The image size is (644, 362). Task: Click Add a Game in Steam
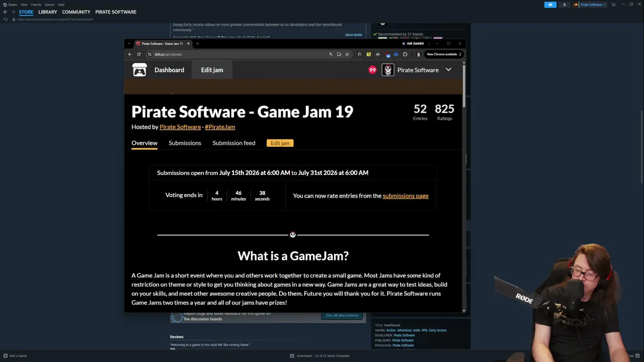point(15,356)
